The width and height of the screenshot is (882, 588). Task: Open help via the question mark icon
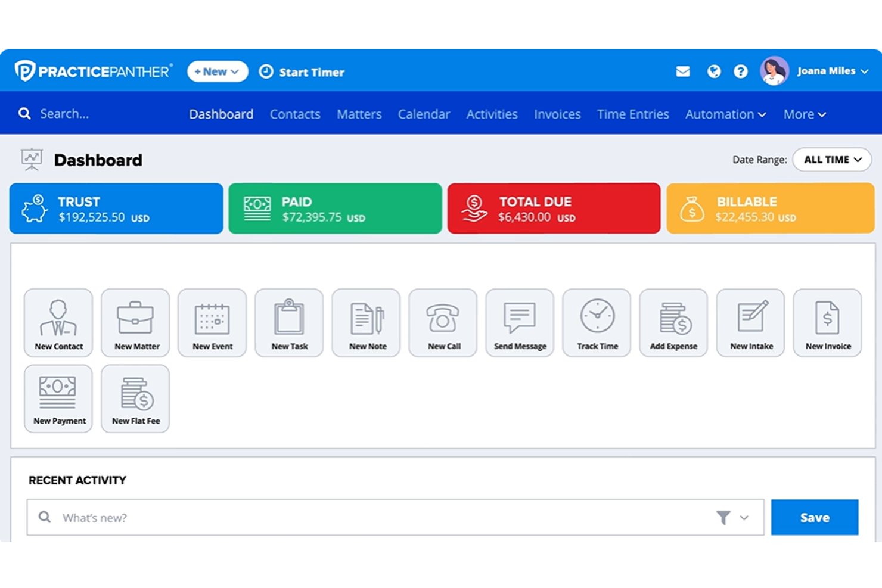tap(741, 71)
